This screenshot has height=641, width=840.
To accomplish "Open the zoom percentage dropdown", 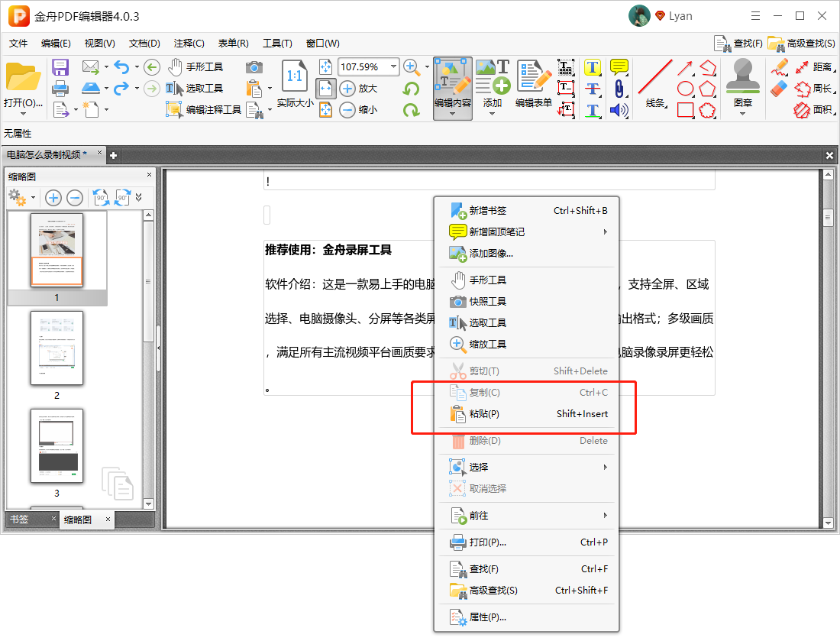I will 394,66.
